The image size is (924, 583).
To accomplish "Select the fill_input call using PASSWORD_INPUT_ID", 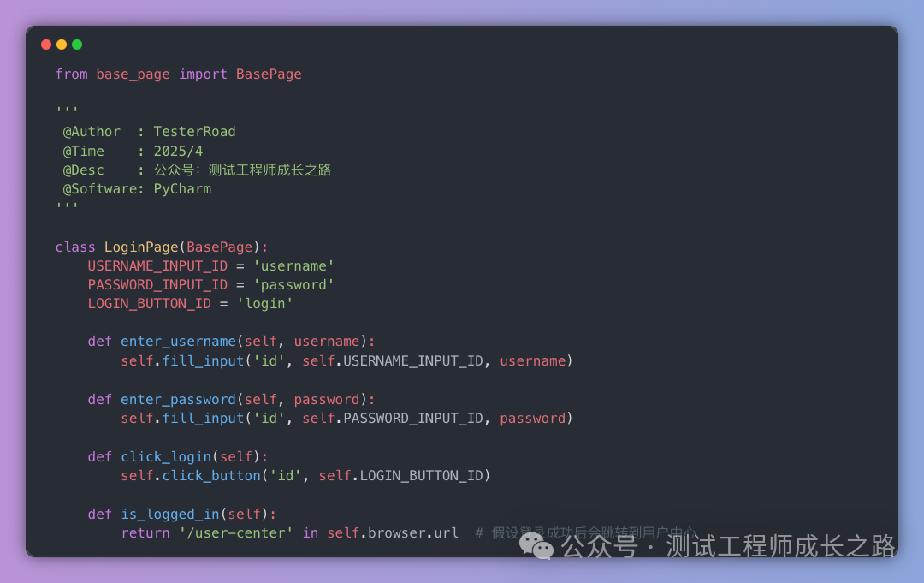I will coord(346,418).
